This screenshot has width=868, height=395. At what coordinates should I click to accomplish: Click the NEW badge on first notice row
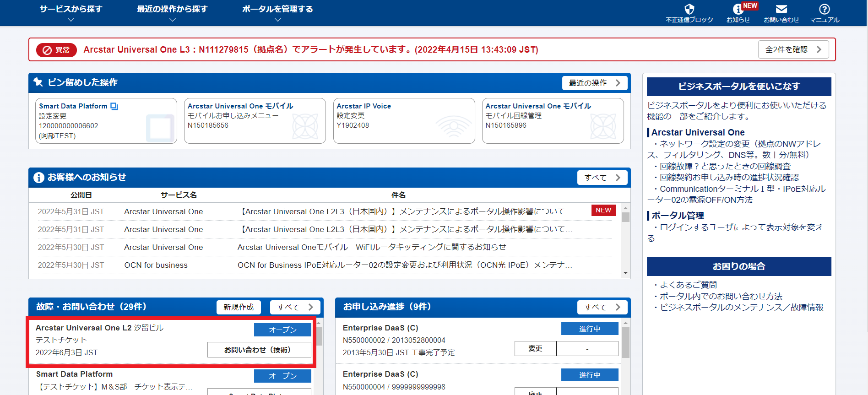click(603, 210)
